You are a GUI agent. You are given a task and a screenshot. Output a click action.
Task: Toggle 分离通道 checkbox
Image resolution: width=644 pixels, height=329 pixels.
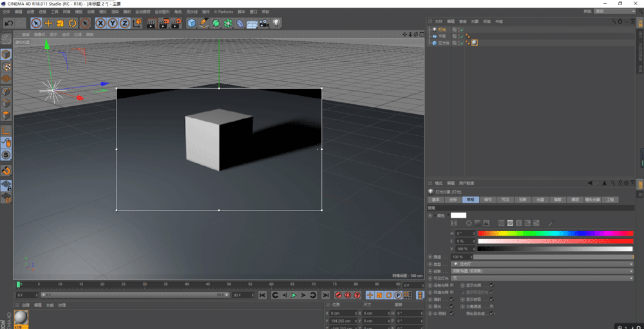tap(491, 306)
